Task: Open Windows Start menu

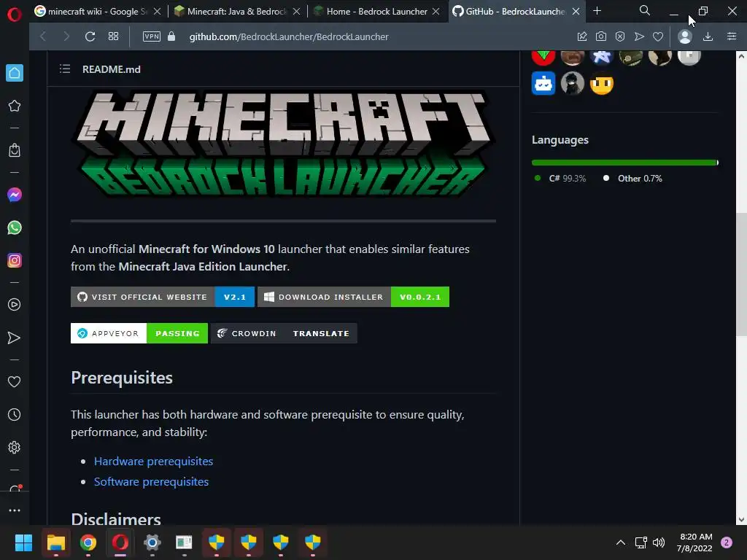Action: pos(23,542)
